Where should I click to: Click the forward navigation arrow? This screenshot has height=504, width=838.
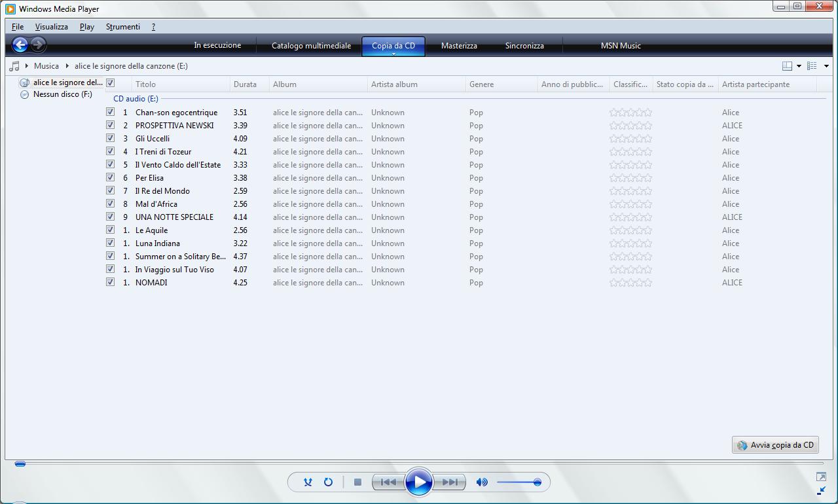click(x=38, y=45)
